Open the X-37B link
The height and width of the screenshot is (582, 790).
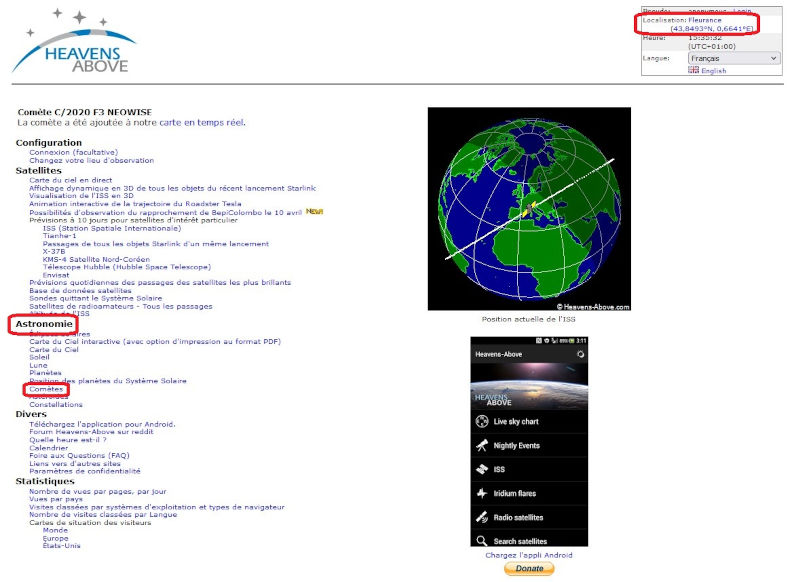click(x=54, y=251)
